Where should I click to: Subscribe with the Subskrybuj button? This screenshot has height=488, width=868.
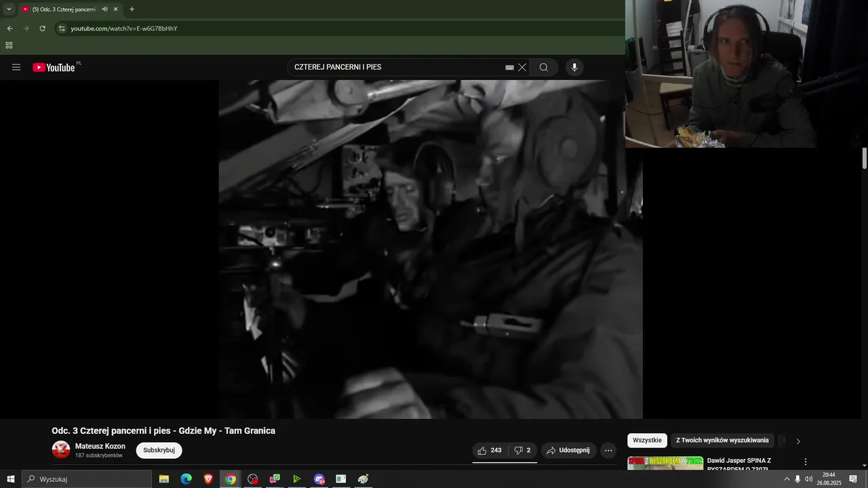click(x=159, y=450)
